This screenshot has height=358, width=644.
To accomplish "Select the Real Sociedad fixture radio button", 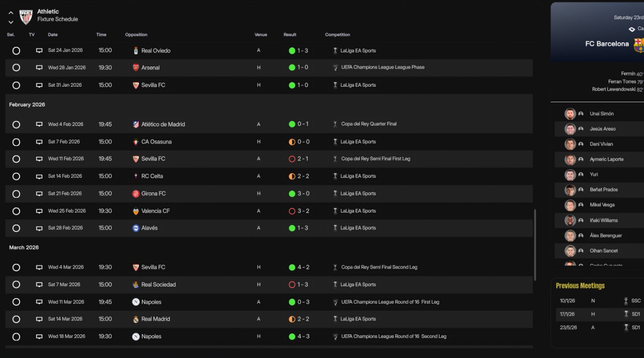I will click(x=16, y=285).
